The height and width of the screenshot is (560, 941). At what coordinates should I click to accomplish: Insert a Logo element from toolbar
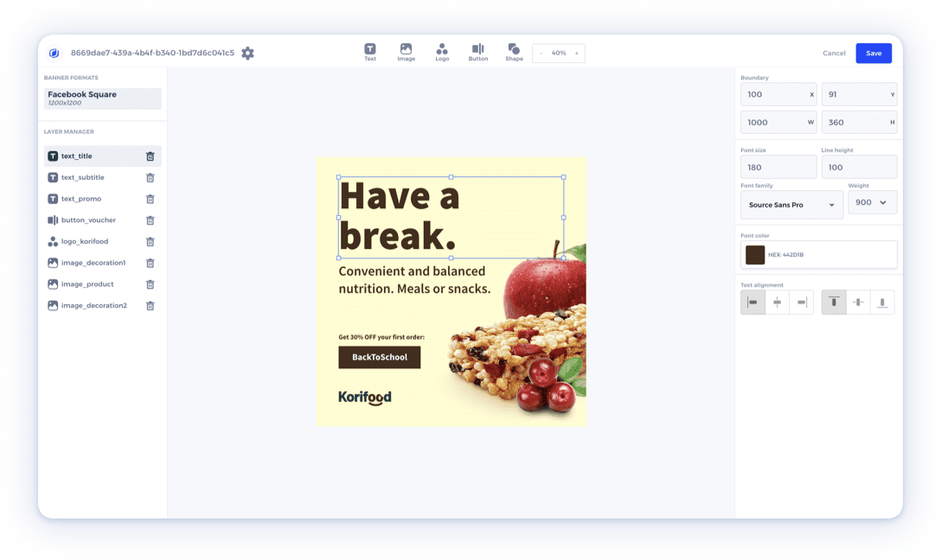442,53
